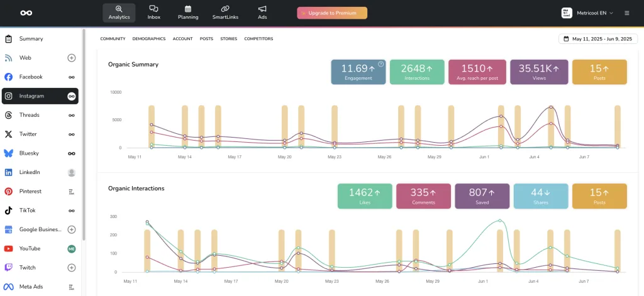Screen dimensions: 644x296
Task: Open TikTok in the sidebar
Action: (x=28, y=211)
